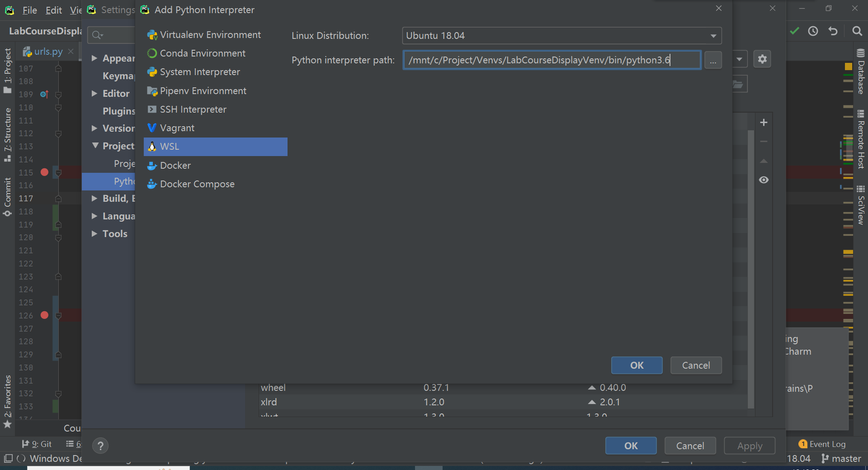This screenshot has height=470, width=868.
Task: Choose SSH Interpreter option
Action: [215, 109]
